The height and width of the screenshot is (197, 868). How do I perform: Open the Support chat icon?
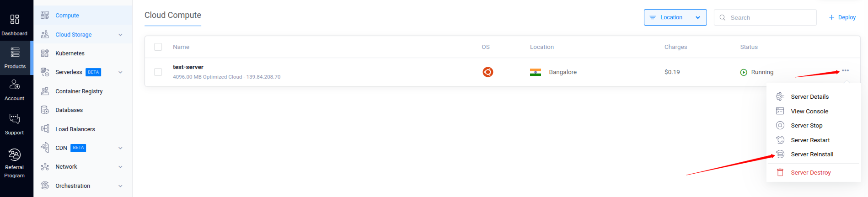15,119
